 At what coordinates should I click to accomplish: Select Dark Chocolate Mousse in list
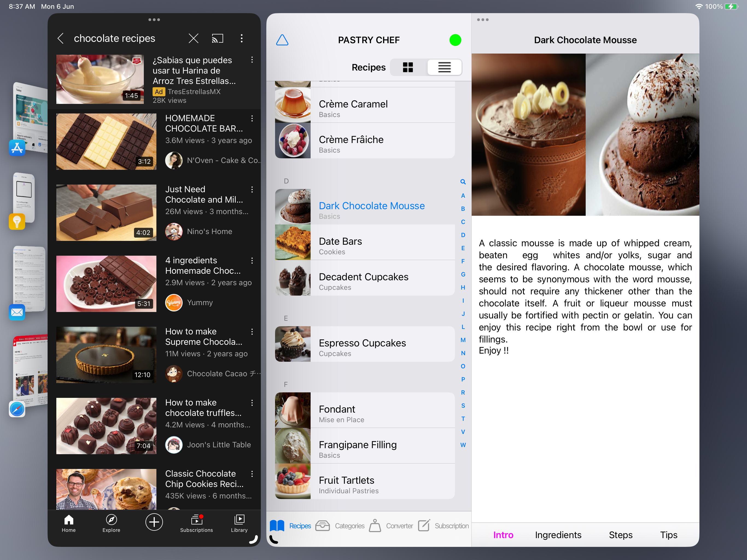(x=365, y=207)
